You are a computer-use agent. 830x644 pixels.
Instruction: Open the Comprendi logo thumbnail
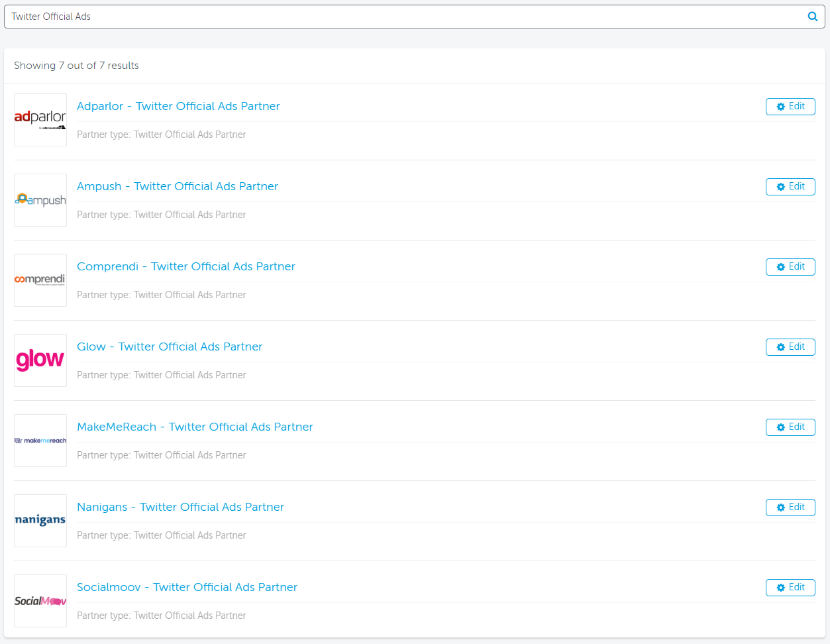pos(40,280)
